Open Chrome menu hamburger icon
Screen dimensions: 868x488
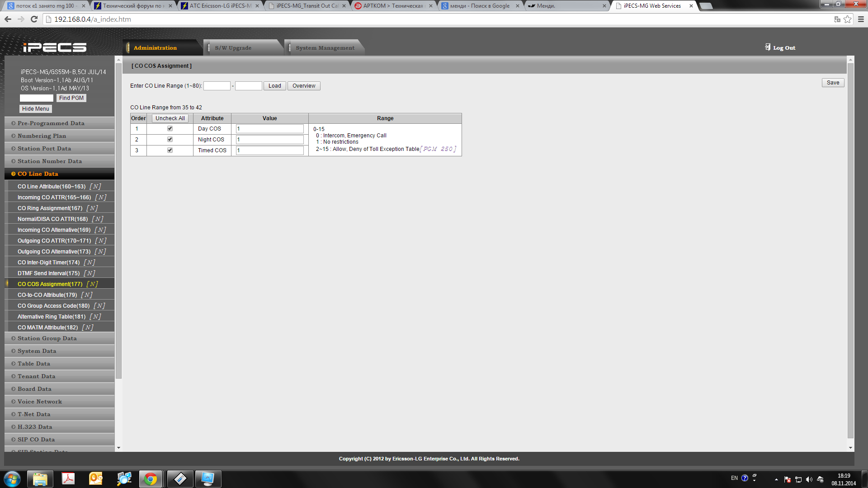point(861,19)
